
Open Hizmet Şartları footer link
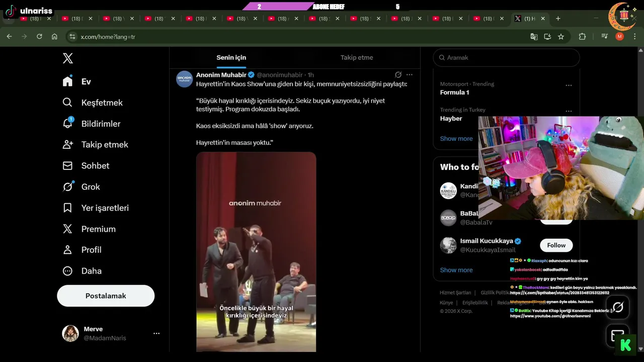click(455, 293)
